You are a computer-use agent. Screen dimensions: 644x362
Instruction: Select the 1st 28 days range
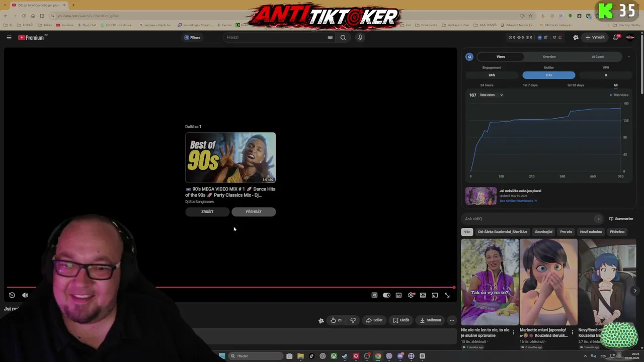click(576, 85)
